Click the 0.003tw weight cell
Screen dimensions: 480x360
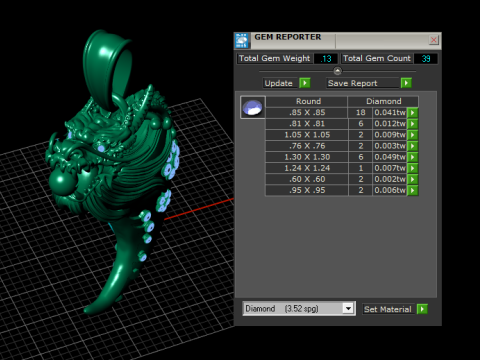tap(390, 146)
